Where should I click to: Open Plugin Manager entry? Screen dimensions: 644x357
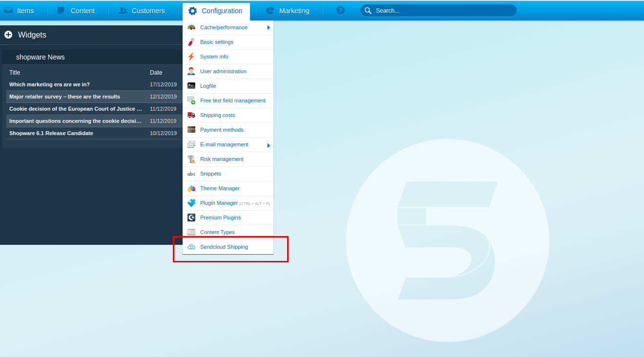point(228,203)
